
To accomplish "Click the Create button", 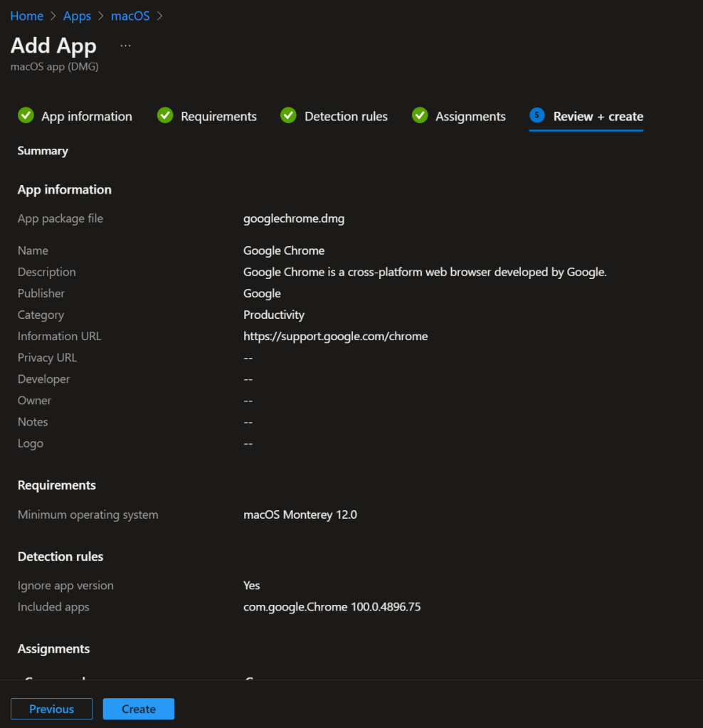I will click(138, 709).
